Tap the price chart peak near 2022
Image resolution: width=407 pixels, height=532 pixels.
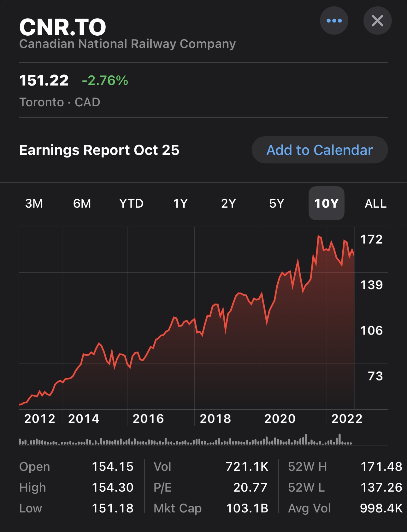[x=319, y=236]
